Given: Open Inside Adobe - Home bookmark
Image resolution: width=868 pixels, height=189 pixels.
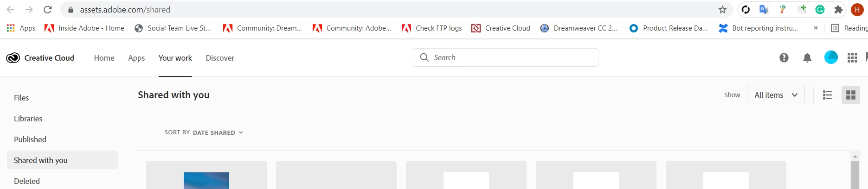Looking at the screenshot, I should [x=84, y=28].
